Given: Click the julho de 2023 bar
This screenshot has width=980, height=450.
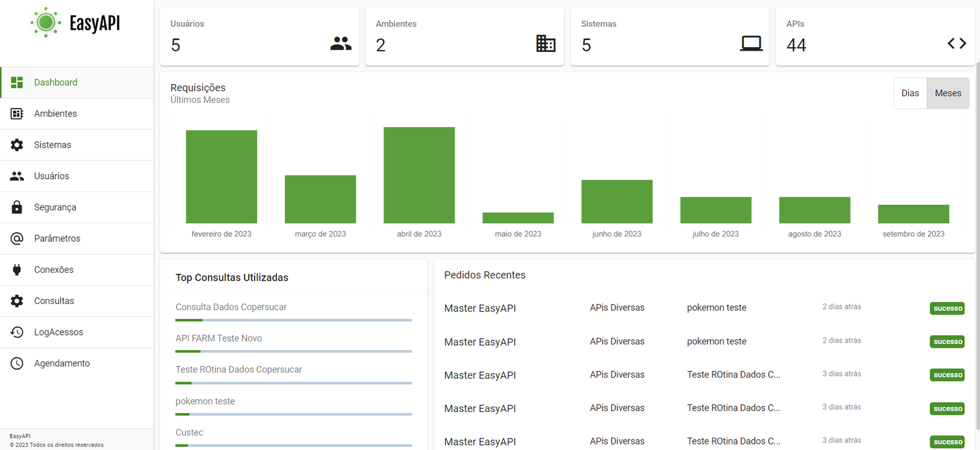Looking at the screenshot, I should coord(716,210).
